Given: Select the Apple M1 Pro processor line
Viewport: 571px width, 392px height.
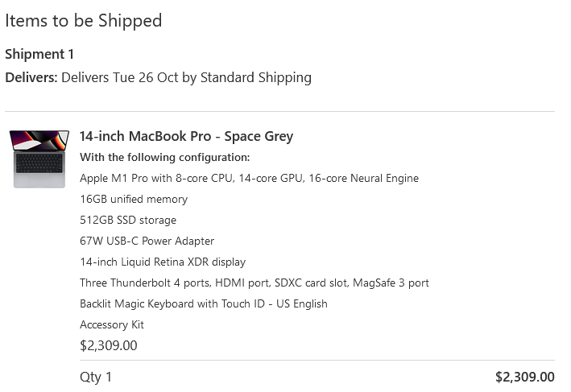Looking at the screenshot, I should coord(249,178).
